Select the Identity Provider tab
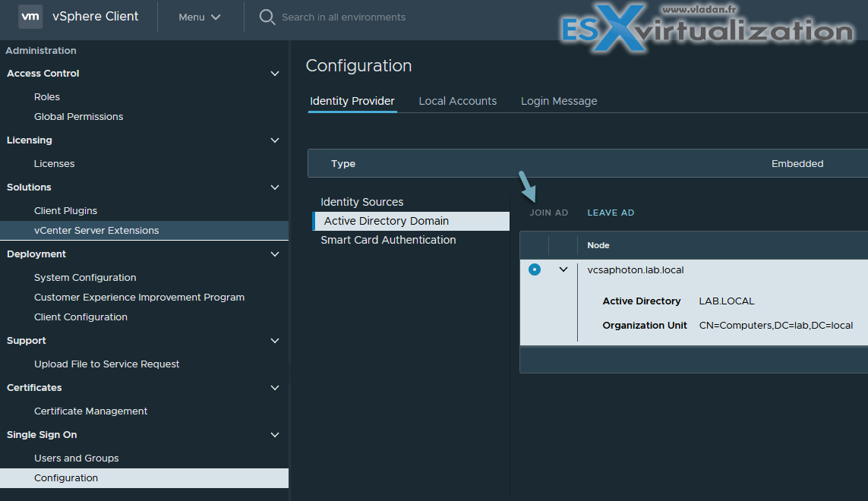Viewport: 868px width, 501px height. point(352,101)
